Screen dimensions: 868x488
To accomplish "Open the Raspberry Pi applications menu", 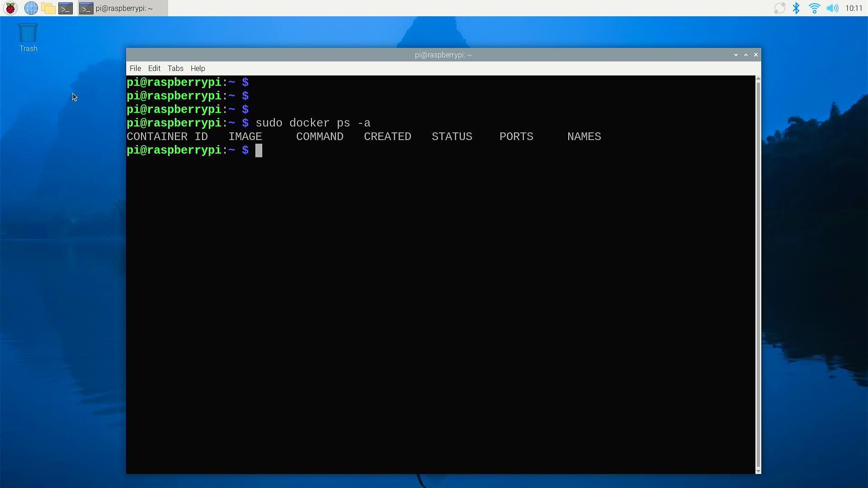I will pyautogui.click(x=10, y=8).
